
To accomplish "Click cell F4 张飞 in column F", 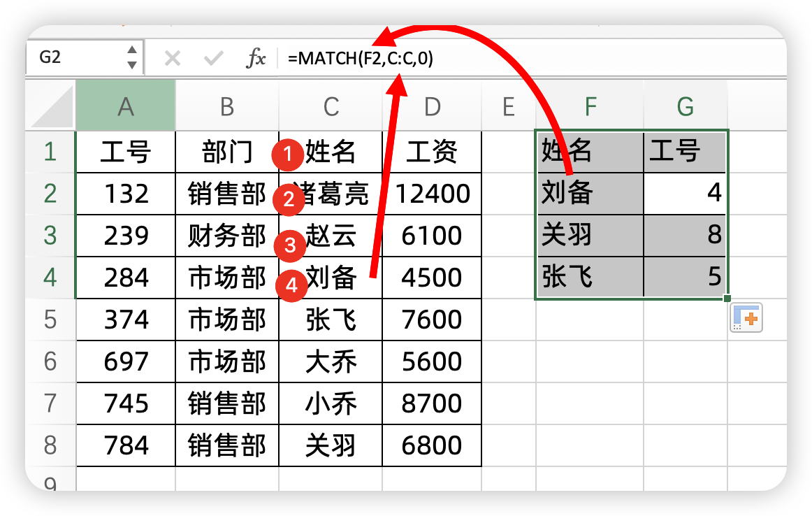I will 590,277.
